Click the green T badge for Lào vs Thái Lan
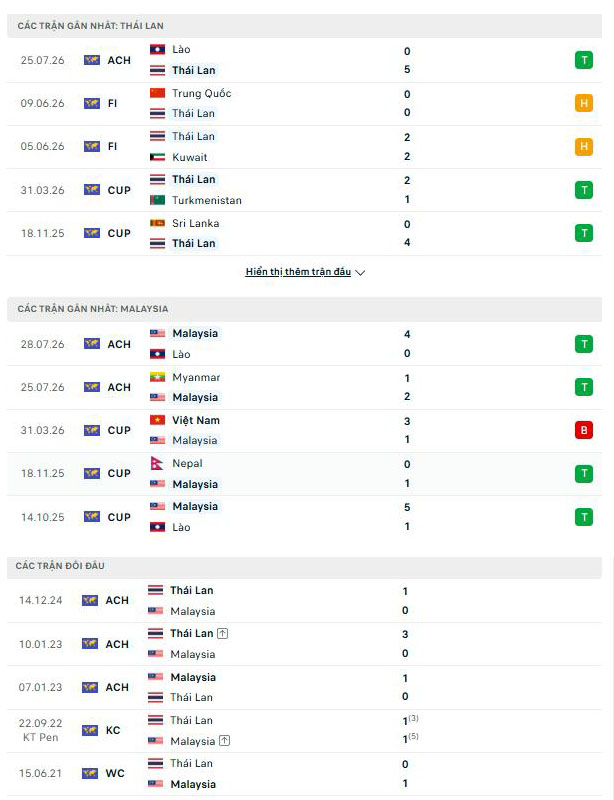 584,60
